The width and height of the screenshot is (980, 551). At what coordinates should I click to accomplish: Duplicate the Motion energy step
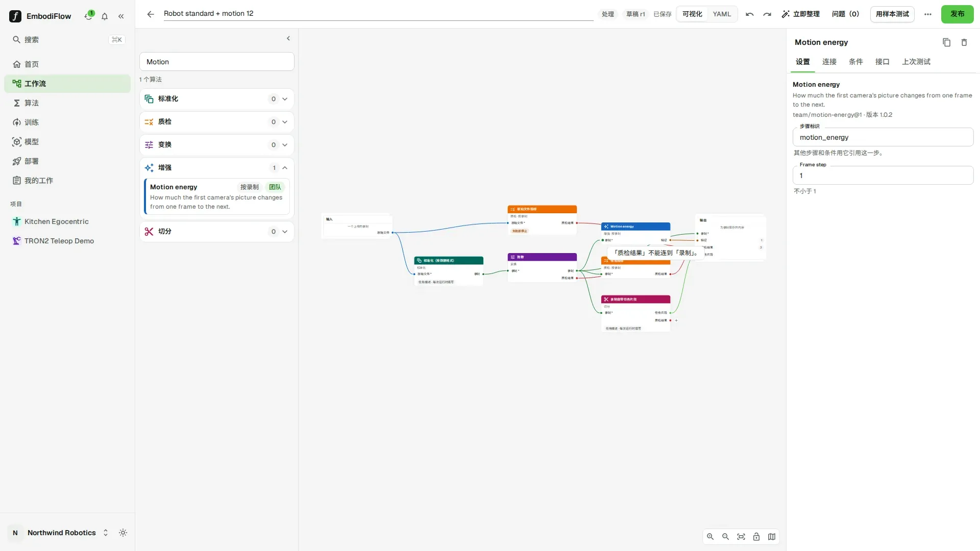pyautogui.click(x=946, y=42)
